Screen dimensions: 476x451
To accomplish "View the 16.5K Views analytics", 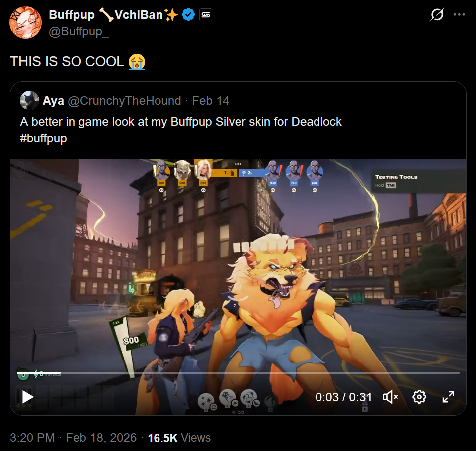I will [x=179, y=438].
